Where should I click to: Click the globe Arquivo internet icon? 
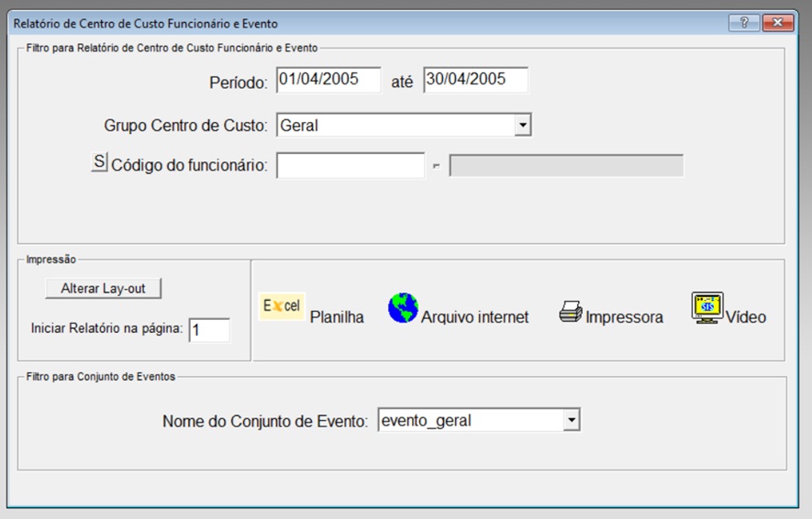point(403,308)
